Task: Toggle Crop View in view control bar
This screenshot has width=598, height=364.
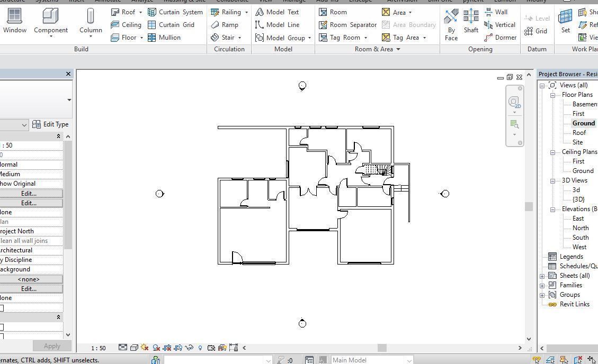Action: click(x=167, y=347)
